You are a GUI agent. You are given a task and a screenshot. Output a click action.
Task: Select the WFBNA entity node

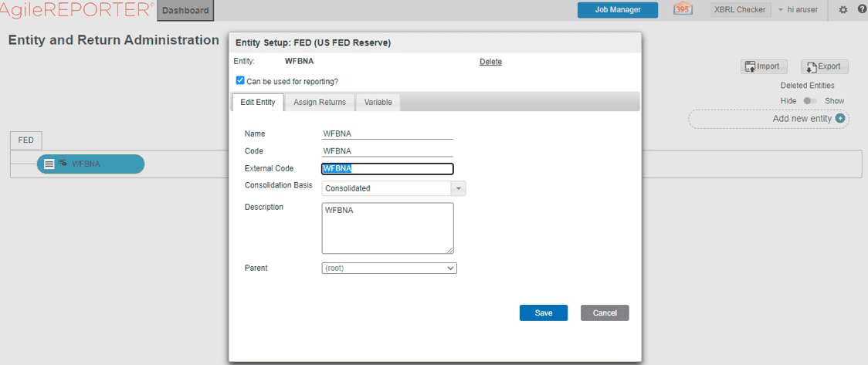click(91, 164)
